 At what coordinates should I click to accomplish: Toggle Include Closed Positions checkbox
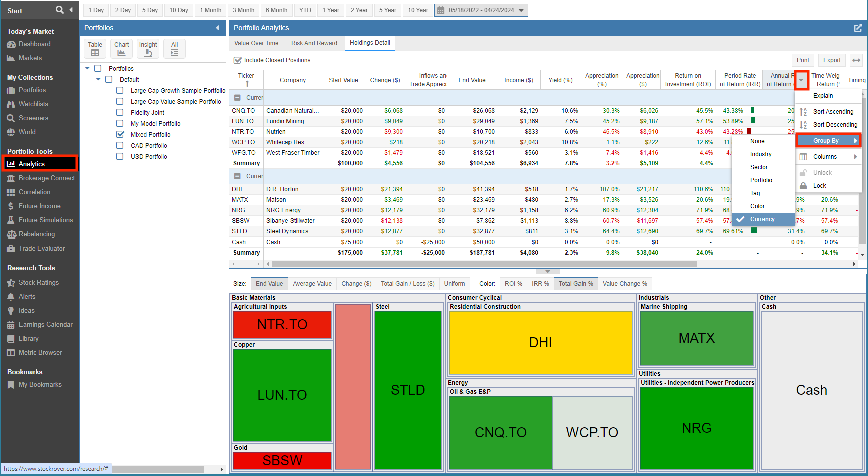click(x=238, y=60)
